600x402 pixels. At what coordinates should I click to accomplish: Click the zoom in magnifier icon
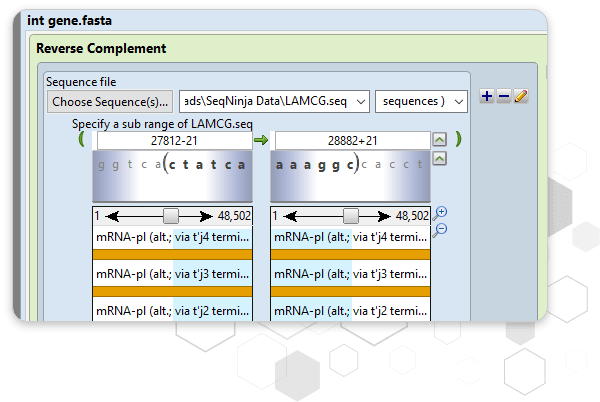click(440, 213)
